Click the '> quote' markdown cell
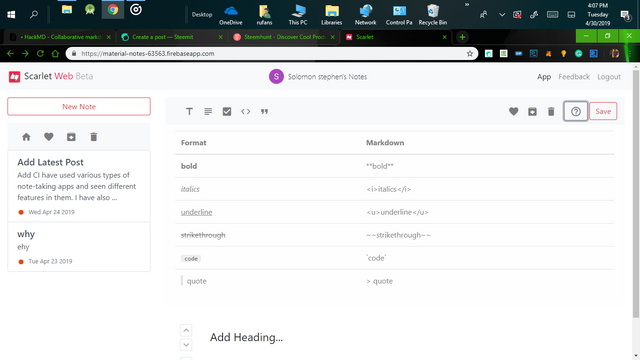640x360 pixels. tap(380, 281)
